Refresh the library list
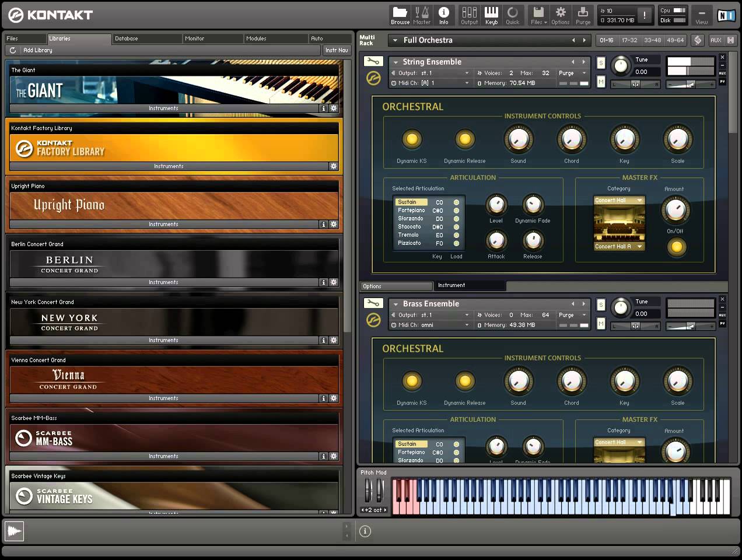Viewport: 742px width, 560px height. (x=13, y=50)
